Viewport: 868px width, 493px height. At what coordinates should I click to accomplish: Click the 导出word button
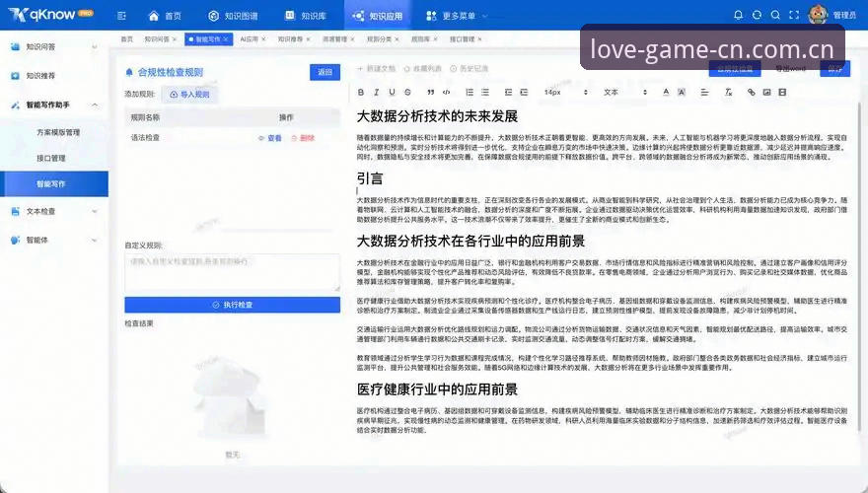coord(790,69)
